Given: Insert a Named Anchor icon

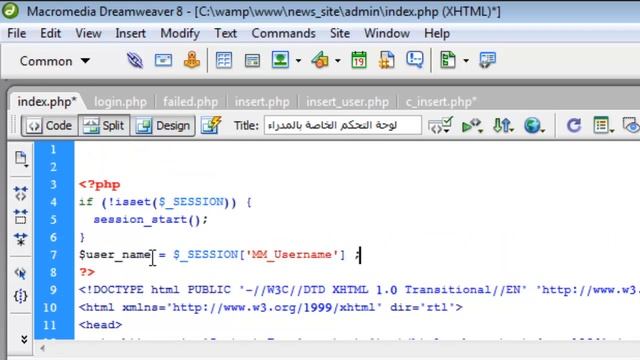Looking at the screenshot, I should 191,60.
